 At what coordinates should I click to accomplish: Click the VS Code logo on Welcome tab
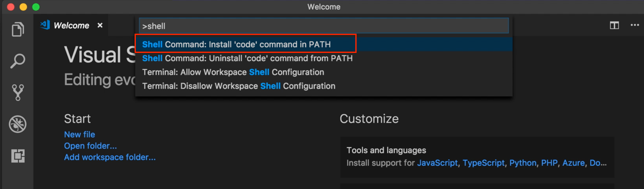(45, 25)
